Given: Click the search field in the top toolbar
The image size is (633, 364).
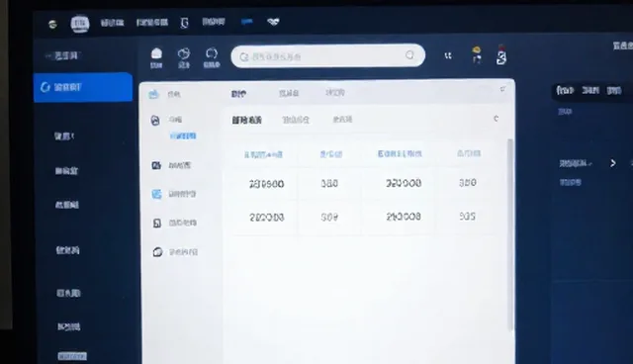Looking at the screenshot, I should coord(327,55).
